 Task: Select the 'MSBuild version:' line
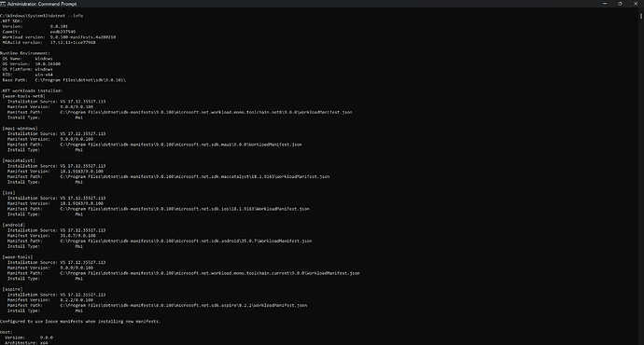pos(49,42)
